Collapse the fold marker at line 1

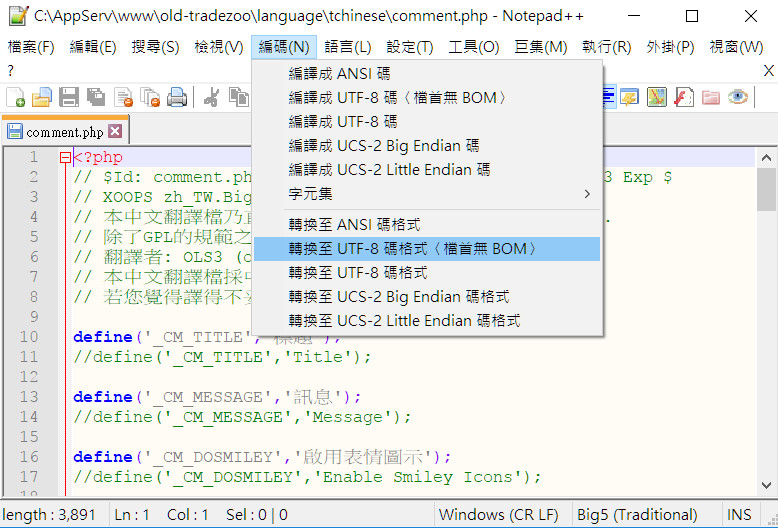(65, 158)
